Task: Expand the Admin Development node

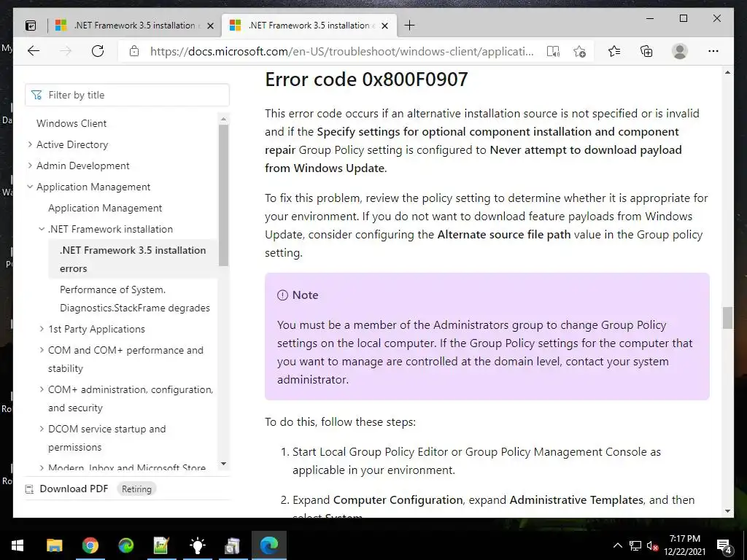Action: (30, 166)
